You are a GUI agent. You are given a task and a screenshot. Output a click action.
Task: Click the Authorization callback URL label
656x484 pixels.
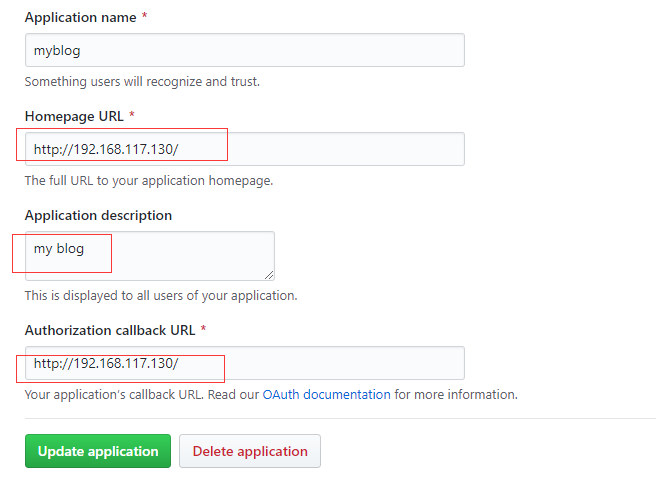110,330
